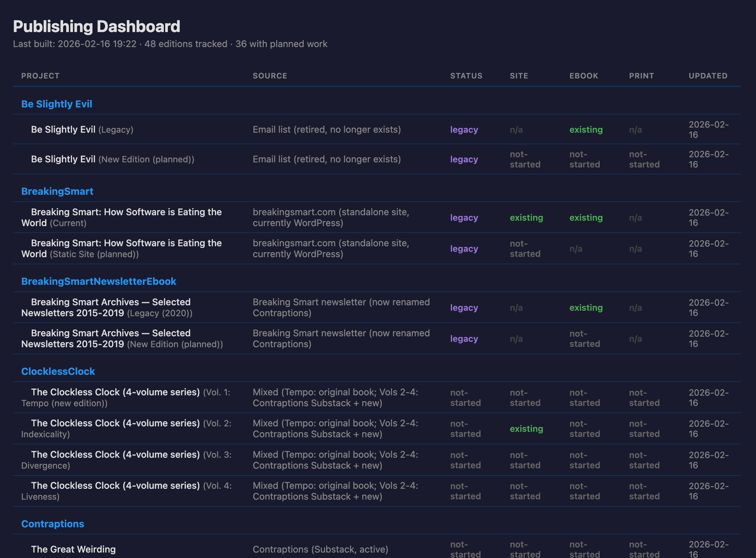Open the ClocklessClock project link
The height and width of the screenshot is (558, 756).
pos(58,371)
